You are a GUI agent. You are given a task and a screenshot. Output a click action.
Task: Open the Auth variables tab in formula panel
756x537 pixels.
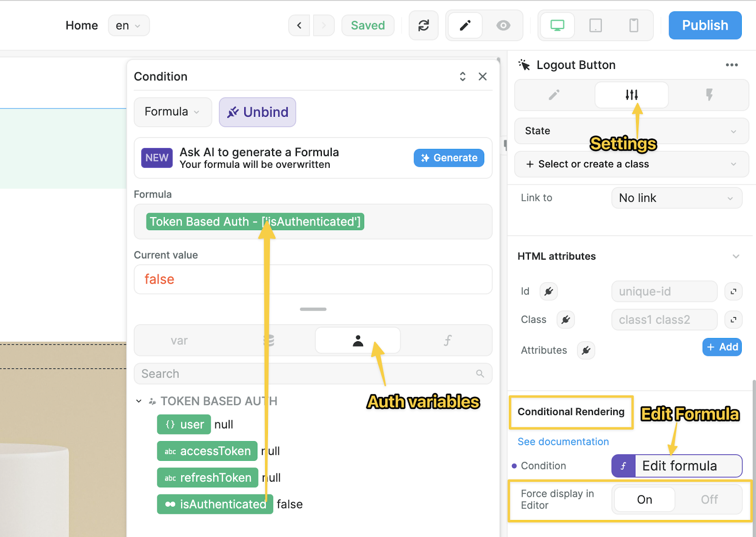coord(358,340)
